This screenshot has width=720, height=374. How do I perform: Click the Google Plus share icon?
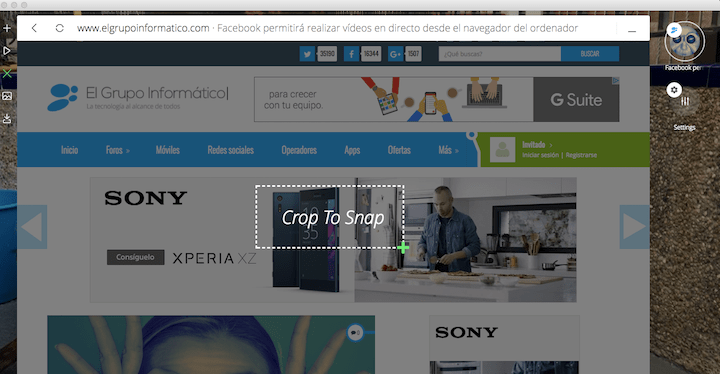395,54
